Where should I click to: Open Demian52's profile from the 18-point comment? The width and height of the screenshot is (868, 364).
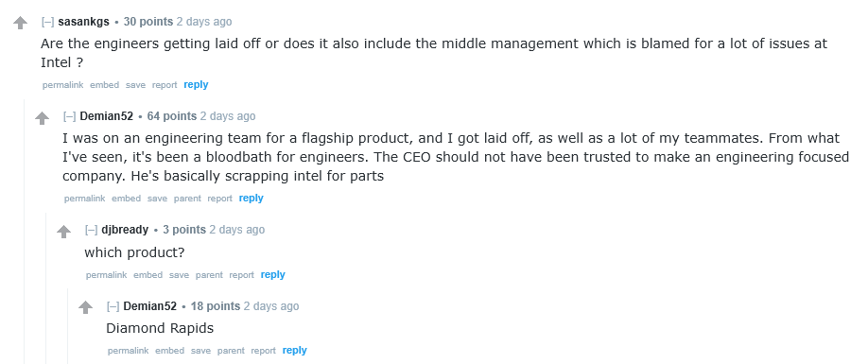click(149, 306)
